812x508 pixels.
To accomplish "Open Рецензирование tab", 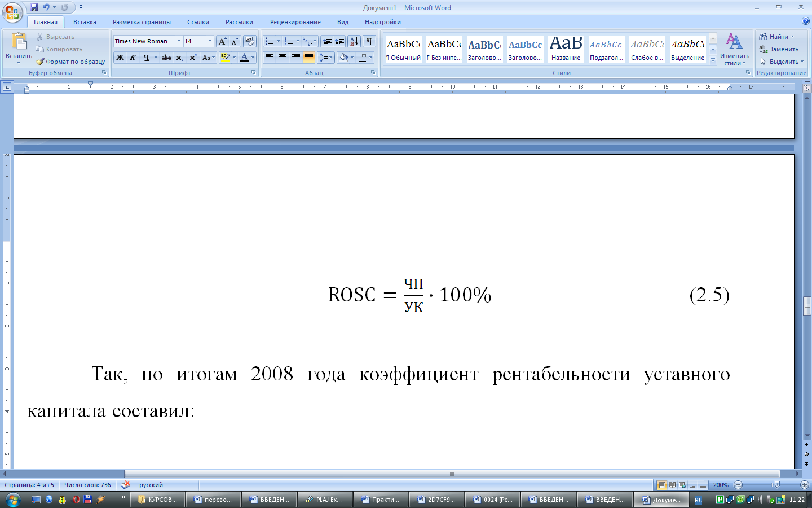I will [295, 22].
